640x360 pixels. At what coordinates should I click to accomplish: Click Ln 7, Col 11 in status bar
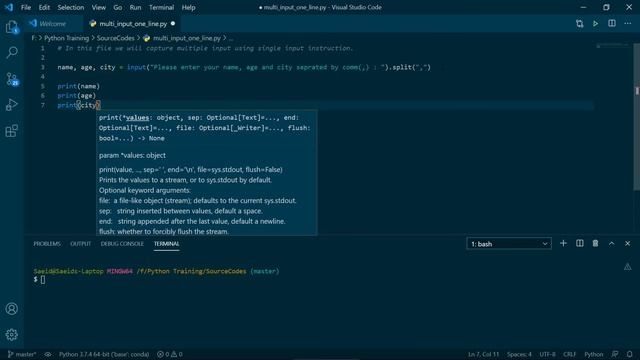point(483,354)
